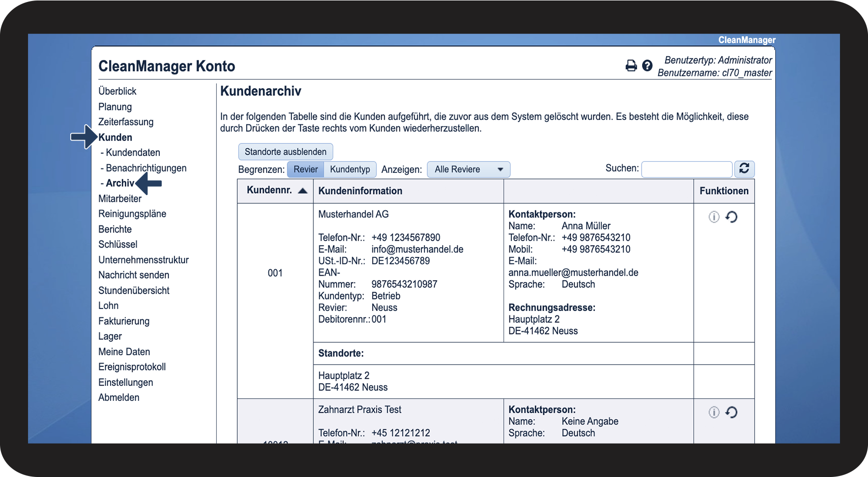The image size is (868, 477).
Task: Open Überblick in the sidebar menu
Action: (117, 91)
